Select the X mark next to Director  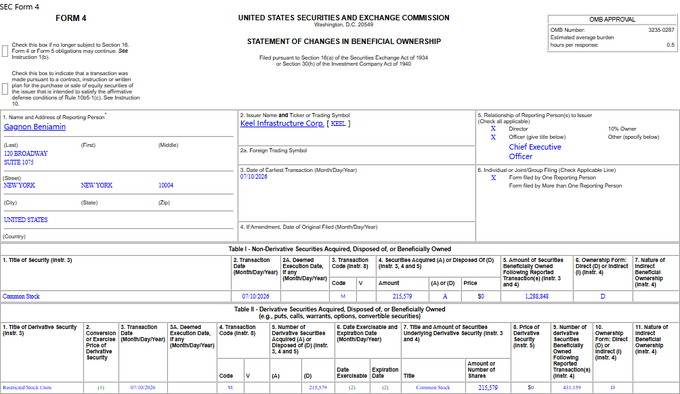point(493,129)
